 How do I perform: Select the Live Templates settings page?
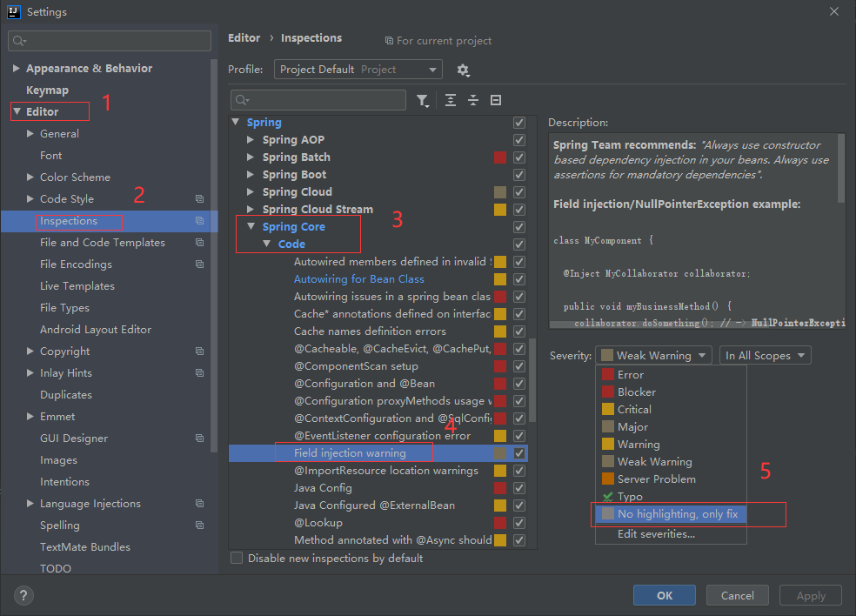pyautogui.click(x=77, y=286)
